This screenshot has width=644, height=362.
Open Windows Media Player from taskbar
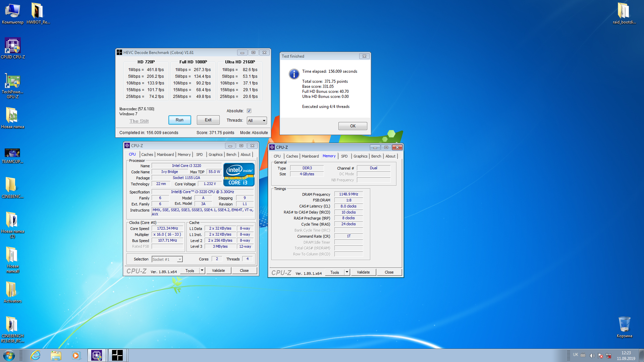point(76,355)
